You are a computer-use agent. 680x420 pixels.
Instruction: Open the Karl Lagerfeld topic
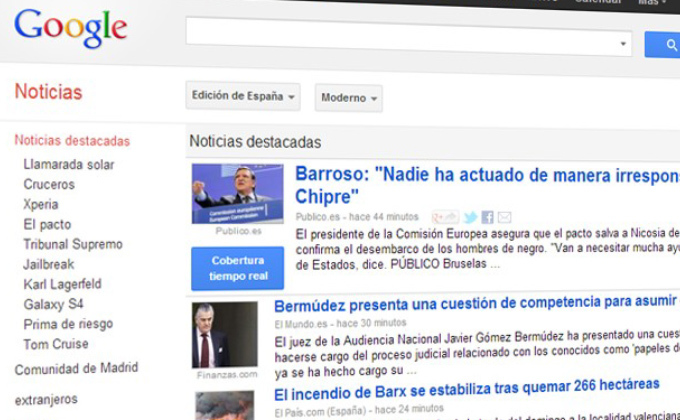pyautogui.click(x=62, y=284)
